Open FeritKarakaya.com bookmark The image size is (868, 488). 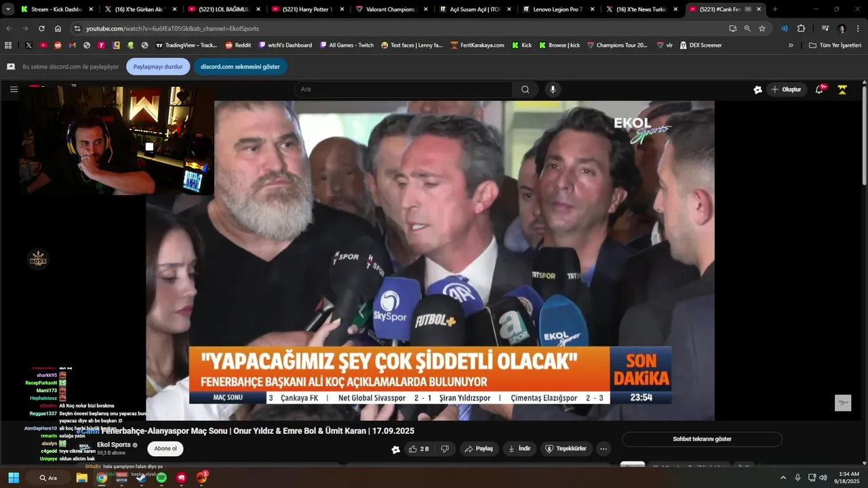(477, 45)
